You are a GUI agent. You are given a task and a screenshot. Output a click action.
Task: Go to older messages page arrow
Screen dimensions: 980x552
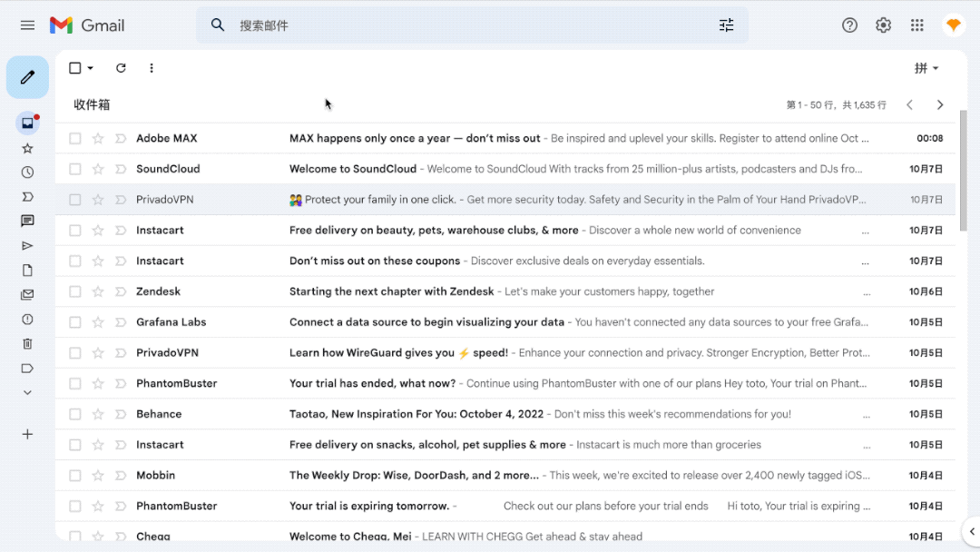940,104
